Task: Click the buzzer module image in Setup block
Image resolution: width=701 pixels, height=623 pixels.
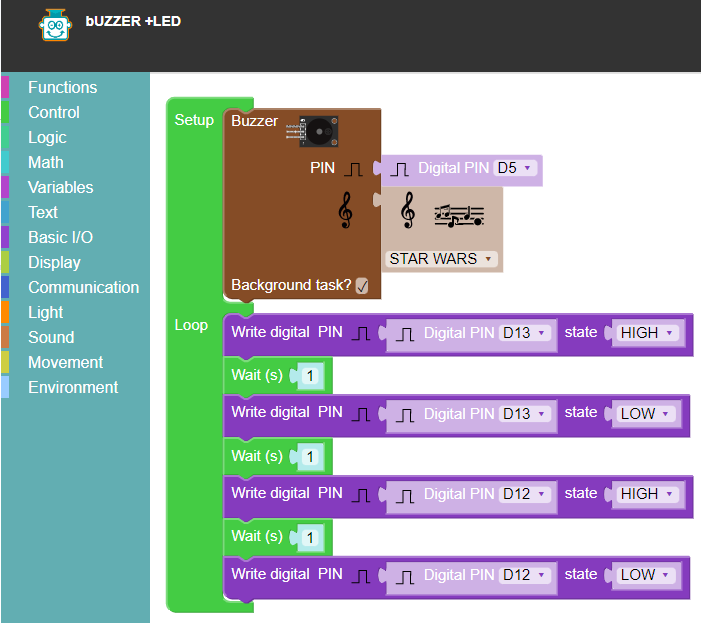Action: pos(313,130)
